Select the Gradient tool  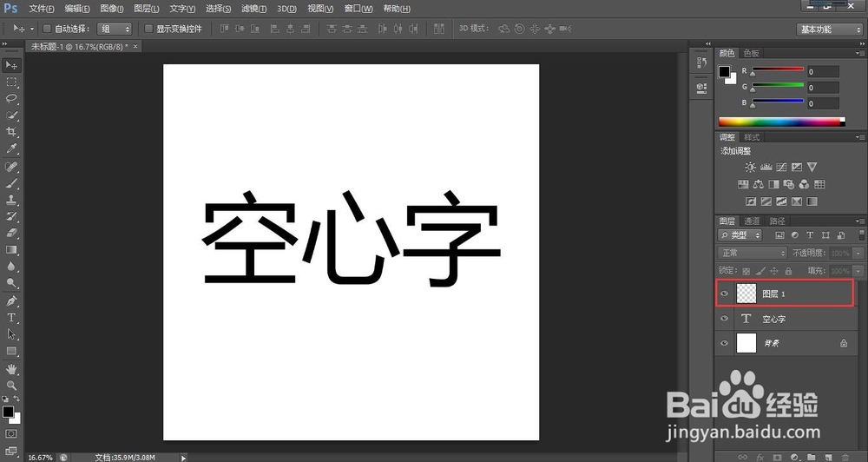point(11,250)
